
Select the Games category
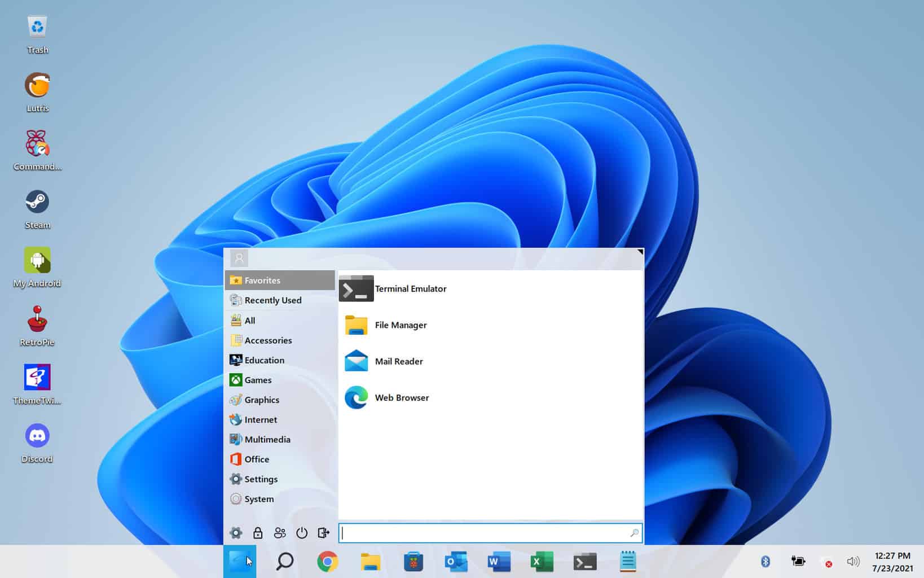tap(280, 380)
